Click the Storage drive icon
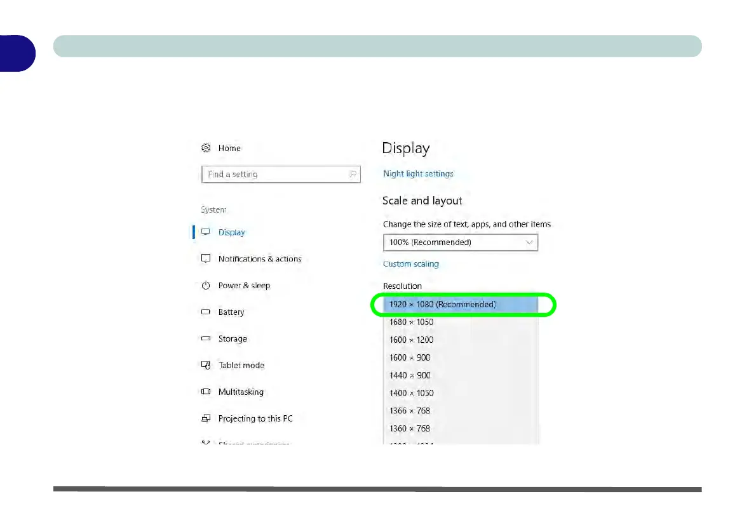756x532 pixels. click(x=206, y=339)
